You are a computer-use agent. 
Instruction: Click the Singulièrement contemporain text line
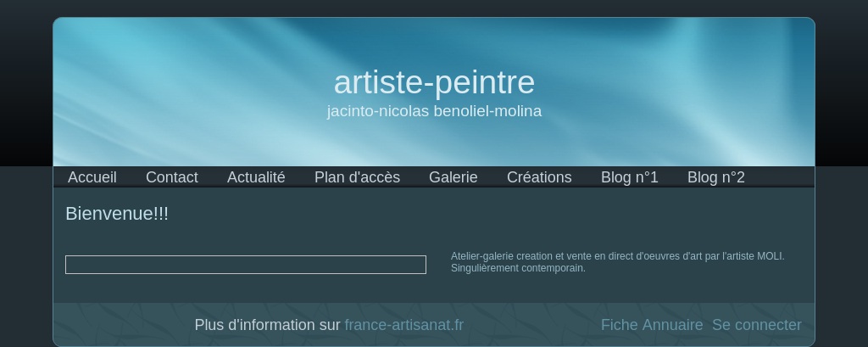click(x=518, y=268)
